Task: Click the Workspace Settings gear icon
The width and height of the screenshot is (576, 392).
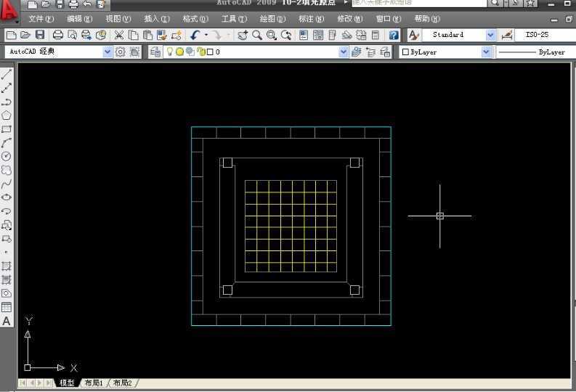Action: click(120, 52)
